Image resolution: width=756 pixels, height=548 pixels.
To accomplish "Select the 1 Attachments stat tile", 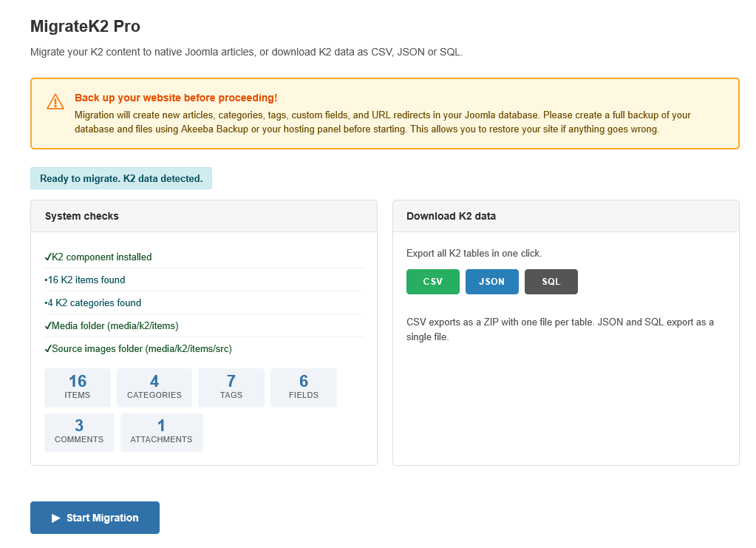I will coord(161,433).
